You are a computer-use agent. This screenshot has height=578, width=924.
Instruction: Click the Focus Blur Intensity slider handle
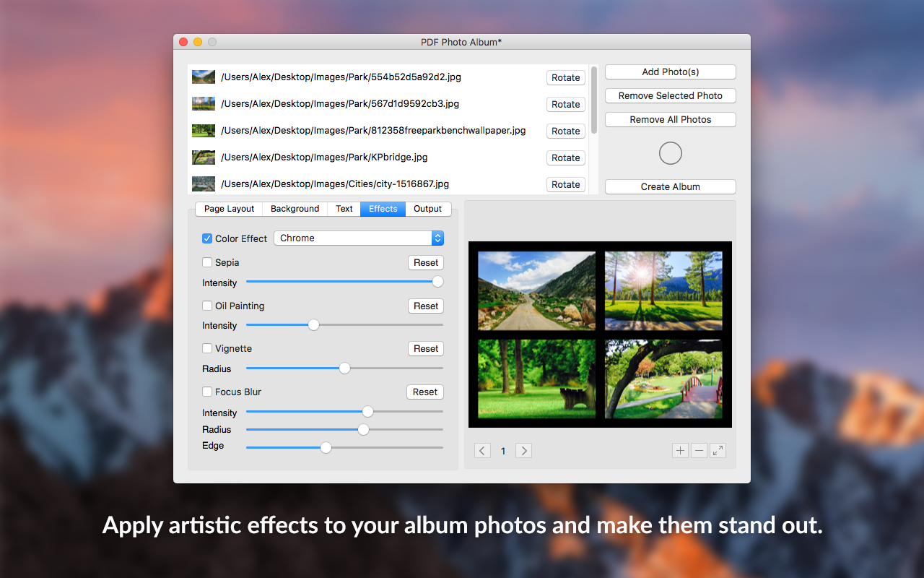(367, 412)
